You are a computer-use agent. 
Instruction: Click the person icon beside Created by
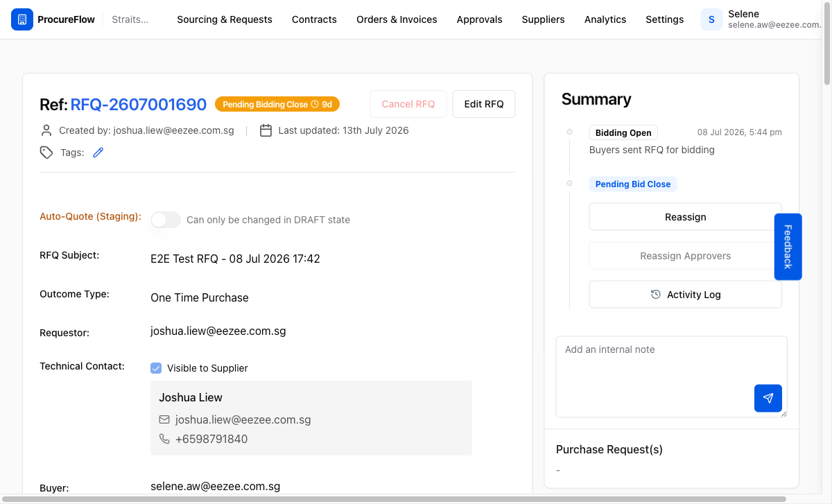pyautogui.click(x=46, y=130)
